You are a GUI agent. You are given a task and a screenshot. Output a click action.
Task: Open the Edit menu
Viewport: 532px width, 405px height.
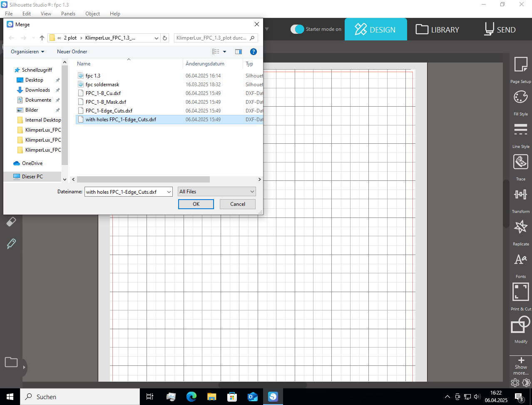27,14
